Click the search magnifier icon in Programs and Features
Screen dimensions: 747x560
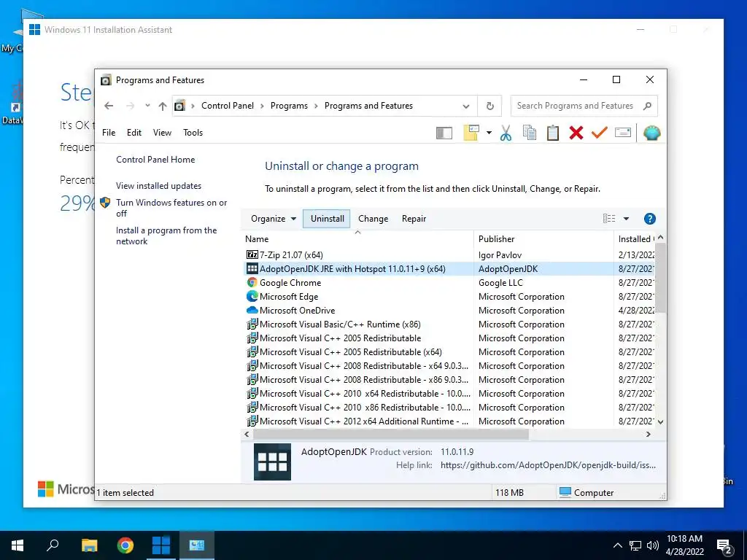pos(647,106)
